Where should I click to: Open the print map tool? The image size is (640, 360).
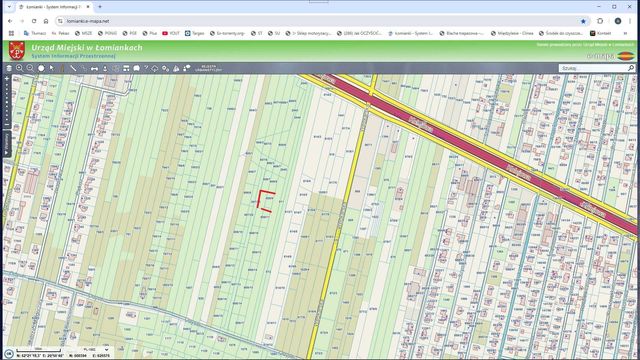[126, 68]
